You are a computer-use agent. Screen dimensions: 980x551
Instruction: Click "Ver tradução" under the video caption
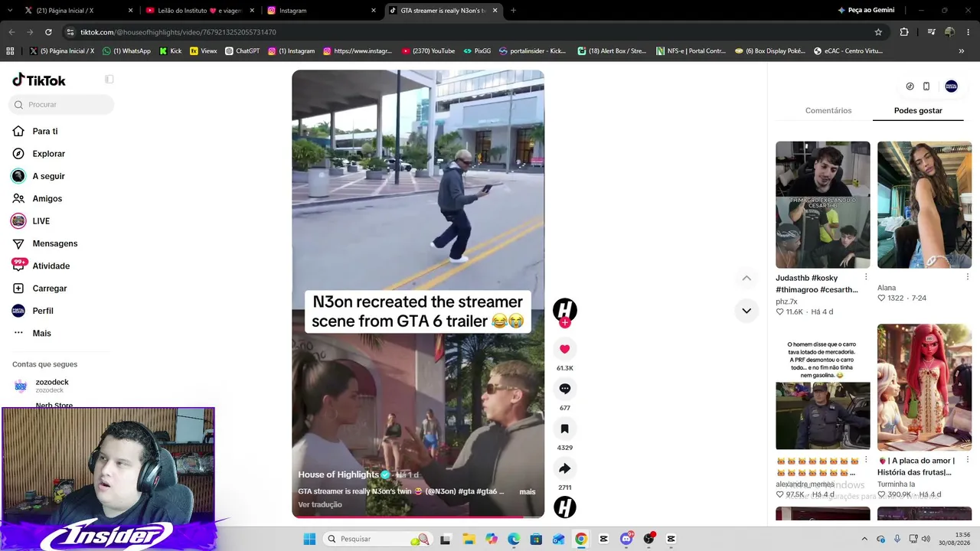[x=320, y=504]
